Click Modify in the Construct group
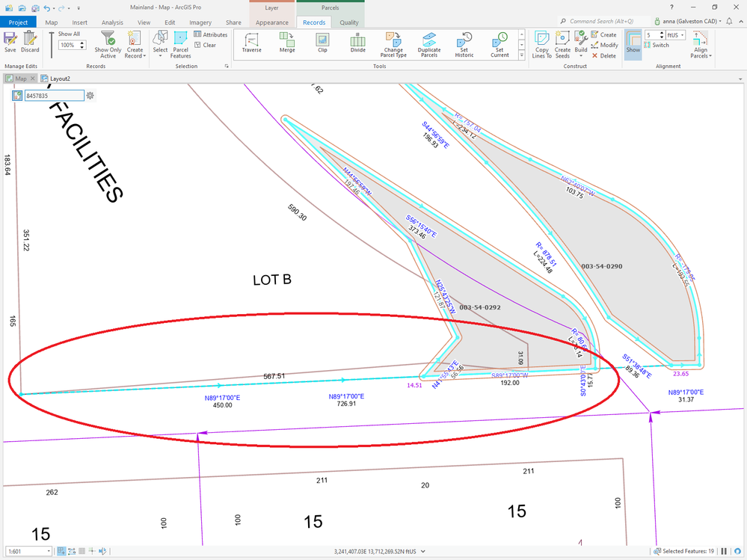 coord(605,45)
